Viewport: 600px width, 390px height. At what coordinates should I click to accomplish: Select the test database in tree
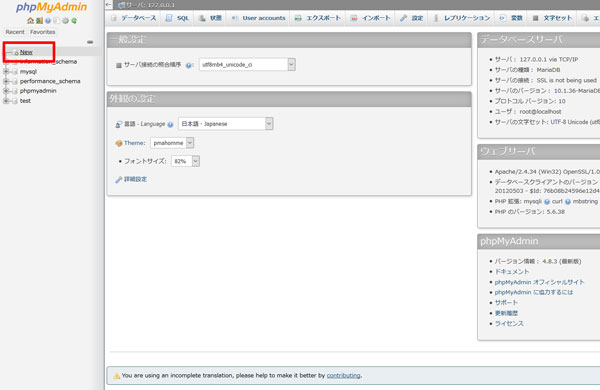point(25,101)
